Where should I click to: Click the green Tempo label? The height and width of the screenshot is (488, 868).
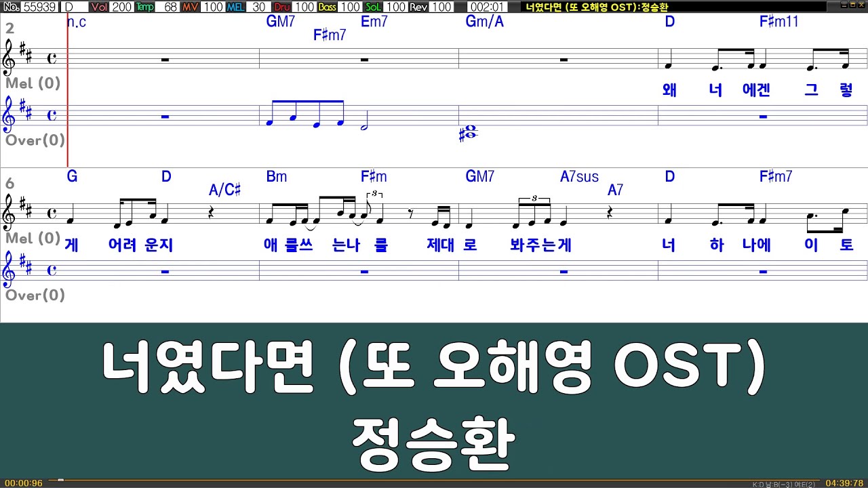click(x=144, y=7)
